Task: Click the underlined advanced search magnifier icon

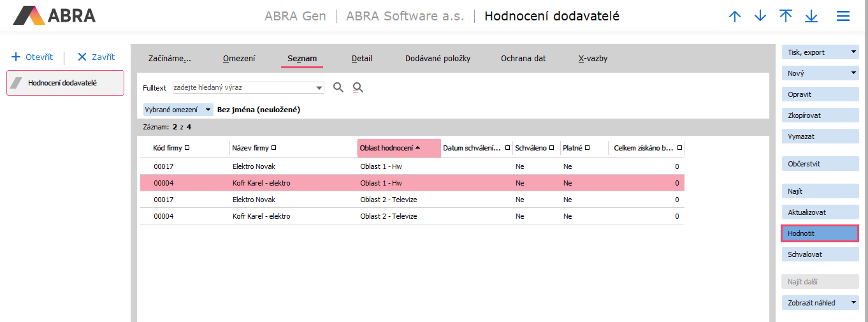Action: (358, 87)
